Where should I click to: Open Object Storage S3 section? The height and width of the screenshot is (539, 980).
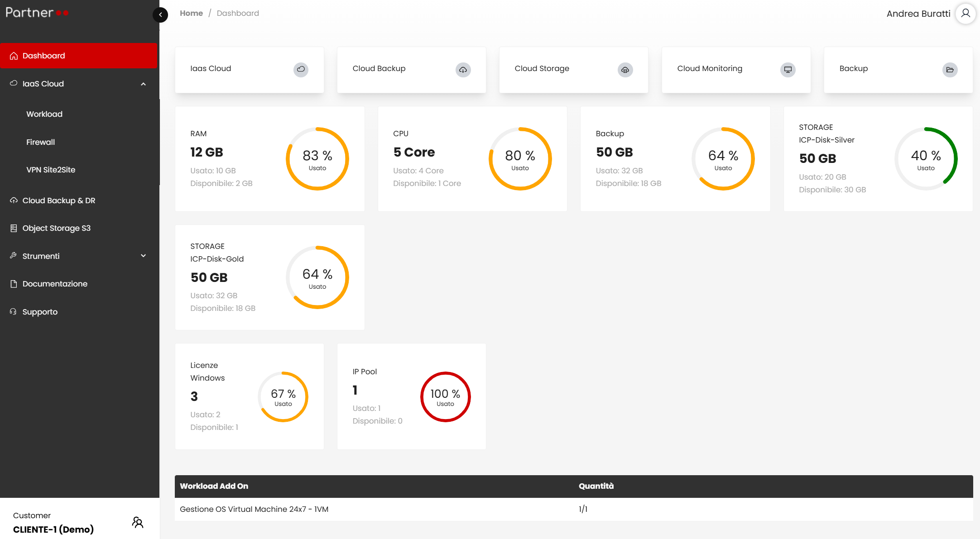click(x=57, y=228)
